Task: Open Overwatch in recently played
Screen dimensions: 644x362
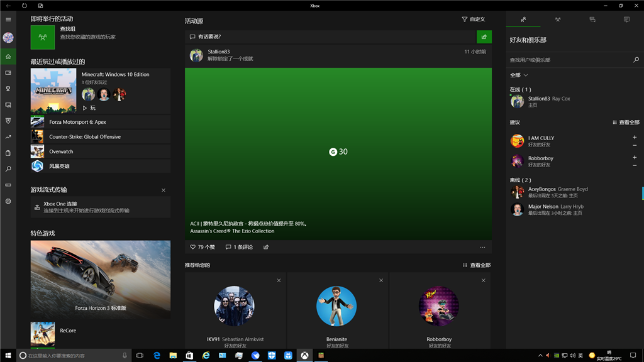Action: coord(101,151)
